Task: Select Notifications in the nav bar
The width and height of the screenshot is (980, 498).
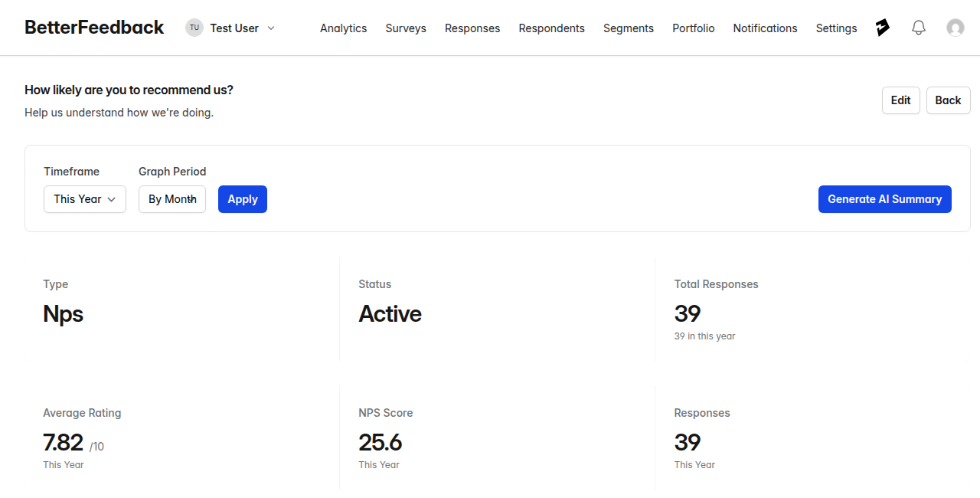Action: (x=765, y=28)
